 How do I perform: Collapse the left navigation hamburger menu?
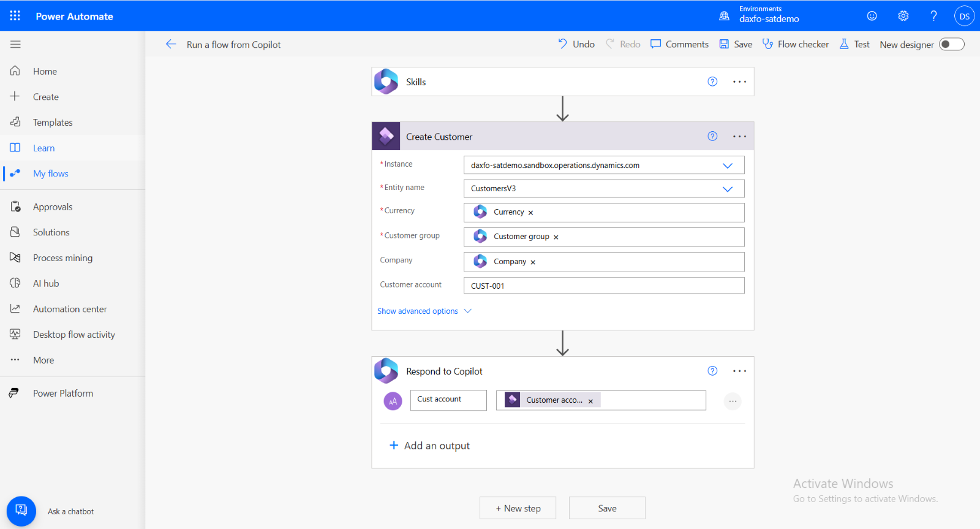(15, 44)
